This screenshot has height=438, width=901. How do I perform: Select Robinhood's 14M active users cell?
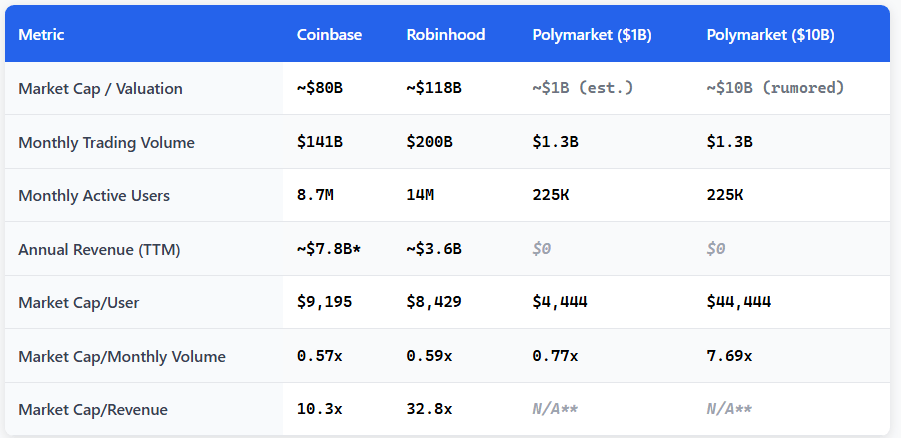pyautogui.click(x=420, y=196)
